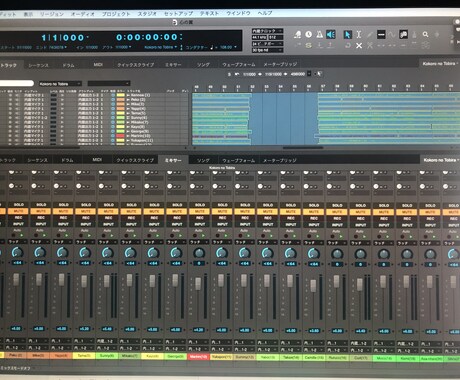This screenshot has height=380, width=460.
Task: Click the black rectangle tool icon
Action: 381,35
